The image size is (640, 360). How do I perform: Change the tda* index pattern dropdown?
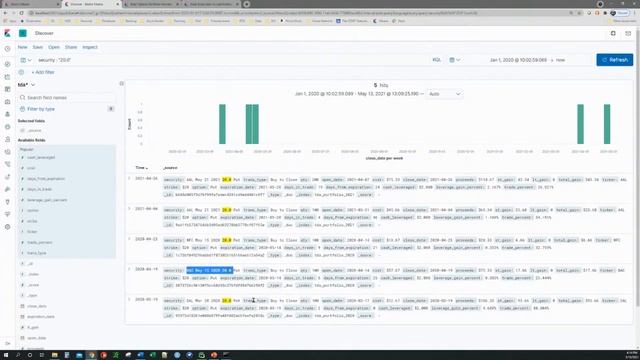tap(27, 85)
